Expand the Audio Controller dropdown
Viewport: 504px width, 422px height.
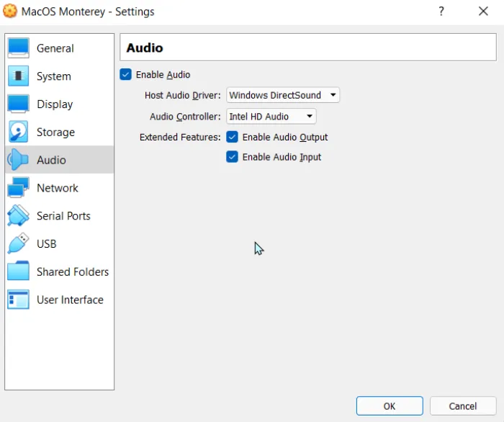271,116
